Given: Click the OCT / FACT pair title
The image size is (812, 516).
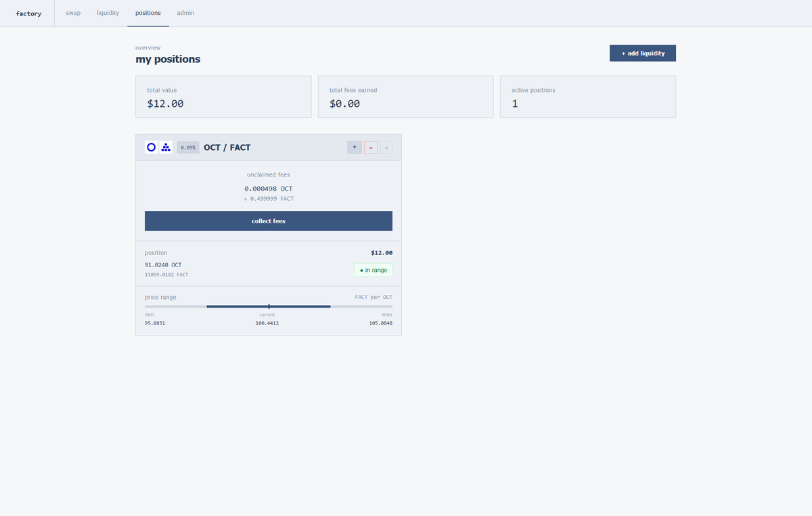Looking at the screenshot, I should pos(227,147).
